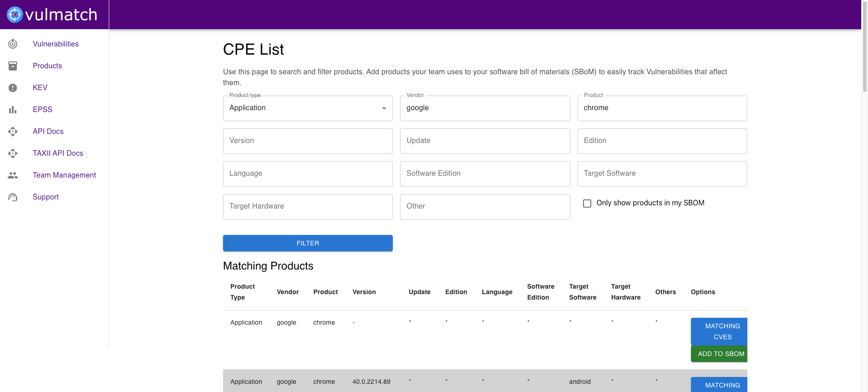Click the Target Hardware input field
868x392 pixels.
[x=308, y=207]
